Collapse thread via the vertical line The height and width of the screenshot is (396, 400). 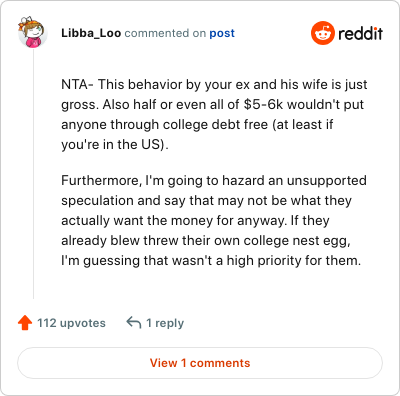tap(33, 173)
